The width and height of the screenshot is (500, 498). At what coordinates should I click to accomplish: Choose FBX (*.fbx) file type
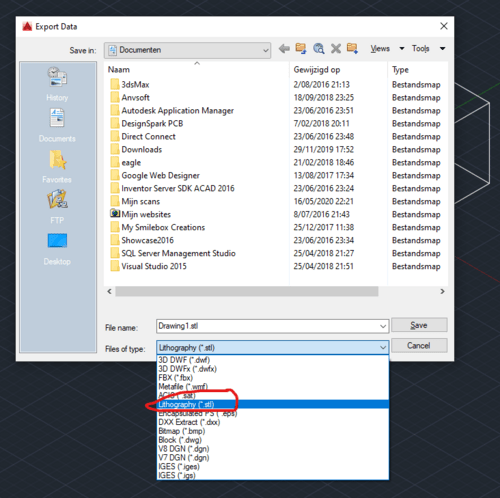273,378
